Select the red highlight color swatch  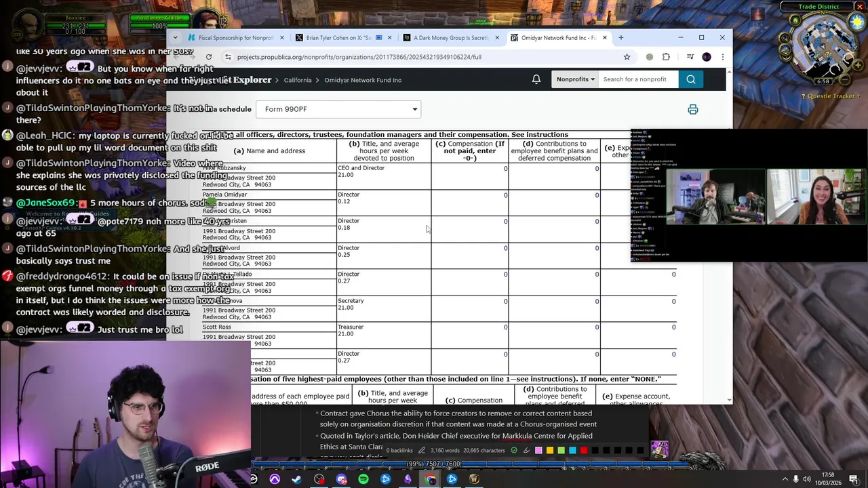pyautogui.click(x=584, y=450)
